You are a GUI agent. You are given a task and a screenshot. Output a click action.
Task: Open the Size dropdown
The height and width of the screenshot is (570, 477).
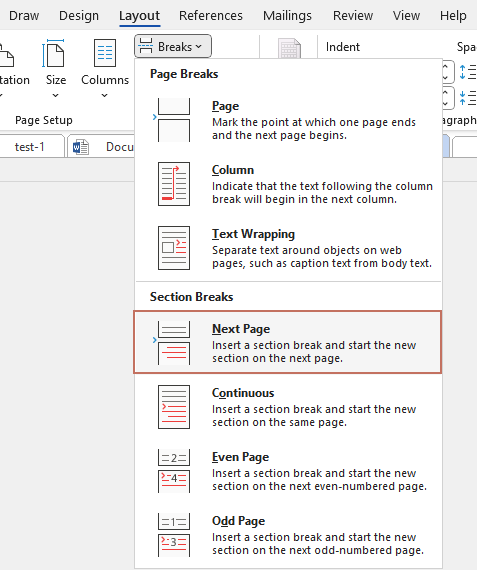(55, 68)
